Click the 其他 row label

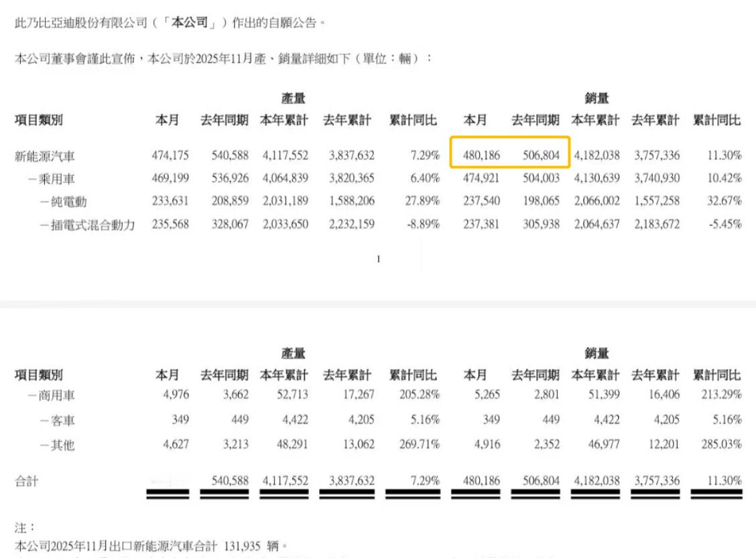tap(63, 445)
